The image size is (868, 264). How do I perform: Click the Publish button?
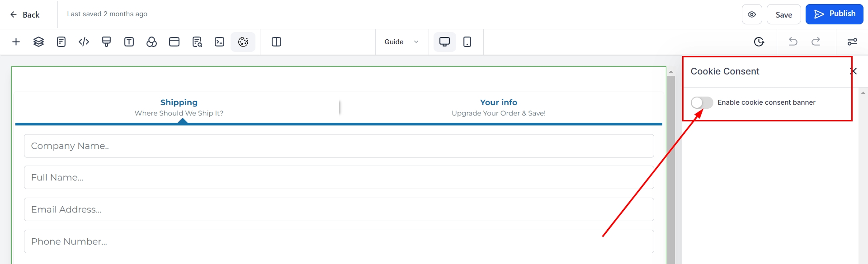[x=834, y=14]
